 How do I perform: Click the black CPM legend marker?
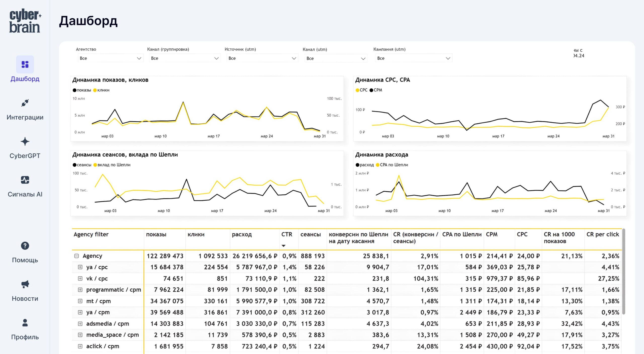click(371, 90)
